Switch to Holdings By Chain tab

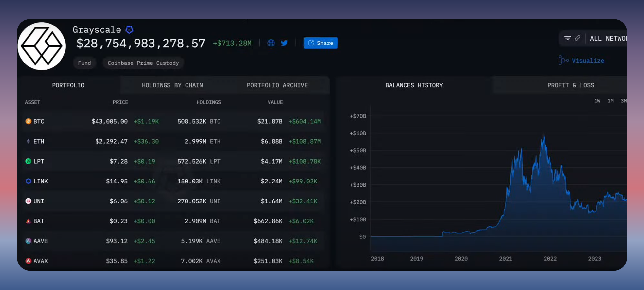[x=172, y=85]
